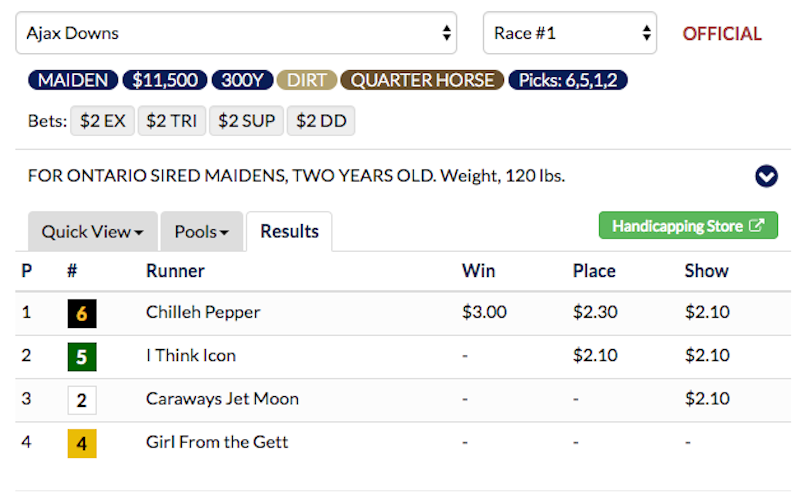Screen dimensions: 800x499
Task: Open the Handicapping Store link
Action: [688, 226]
